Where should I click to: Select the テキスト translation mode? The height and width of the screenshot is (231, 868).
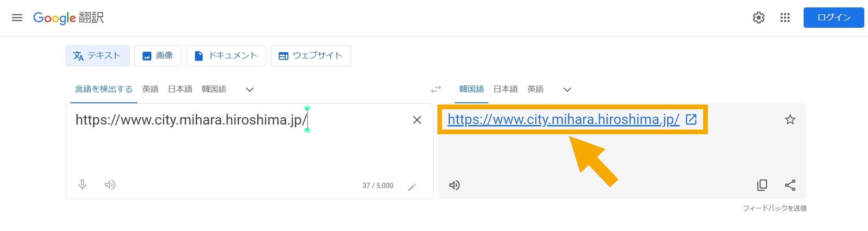tap(97, 56)
